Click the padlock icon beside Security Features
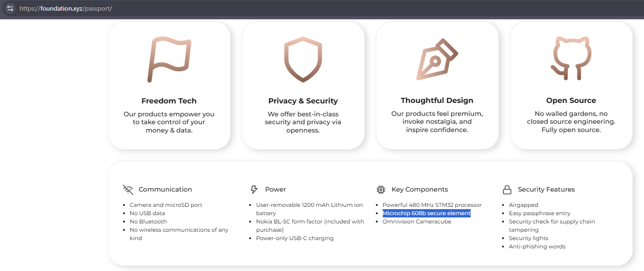The image size is (644, 271). pos(507,189)
